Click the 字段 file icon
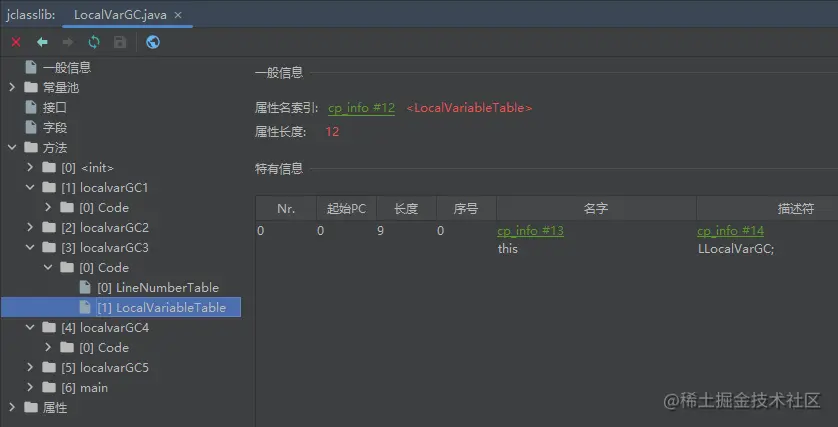This screenshot has height=427, width=838. pyautogui.click(x=31, y=128)
